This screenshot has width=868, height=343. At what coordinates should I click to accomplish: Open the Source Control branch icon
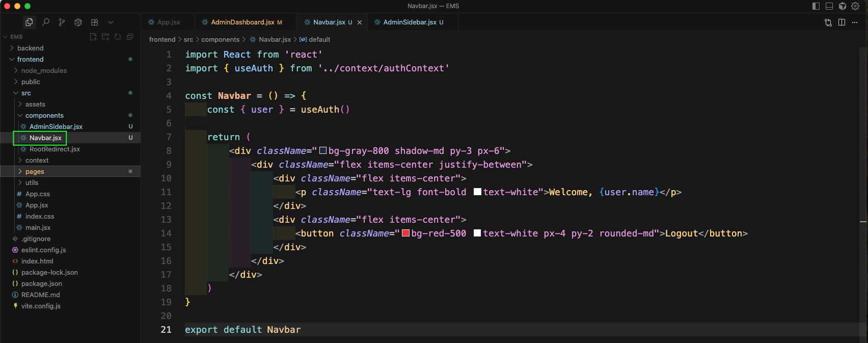(x=62, y=22)
